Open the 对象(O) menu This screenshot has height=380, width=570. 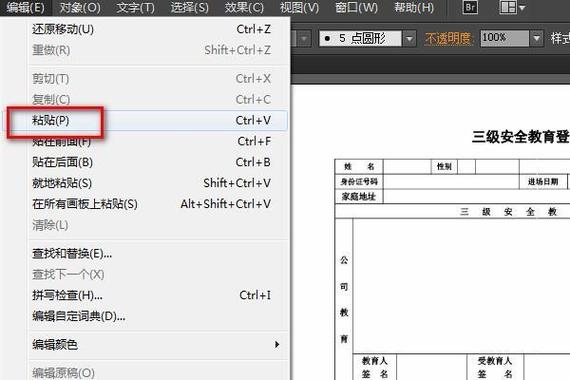point(80,8)
